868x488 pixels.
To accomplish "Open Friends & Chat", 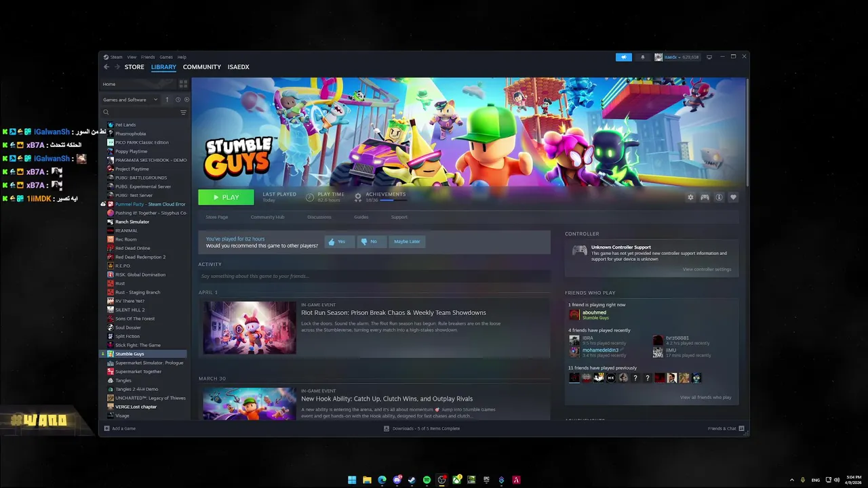I will coord(726,428).
